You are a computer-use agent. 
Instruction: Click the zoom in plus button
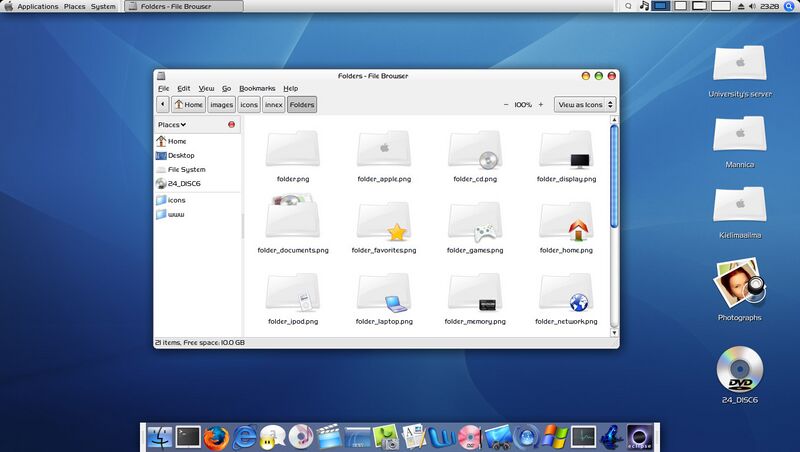tap(541, 104)
